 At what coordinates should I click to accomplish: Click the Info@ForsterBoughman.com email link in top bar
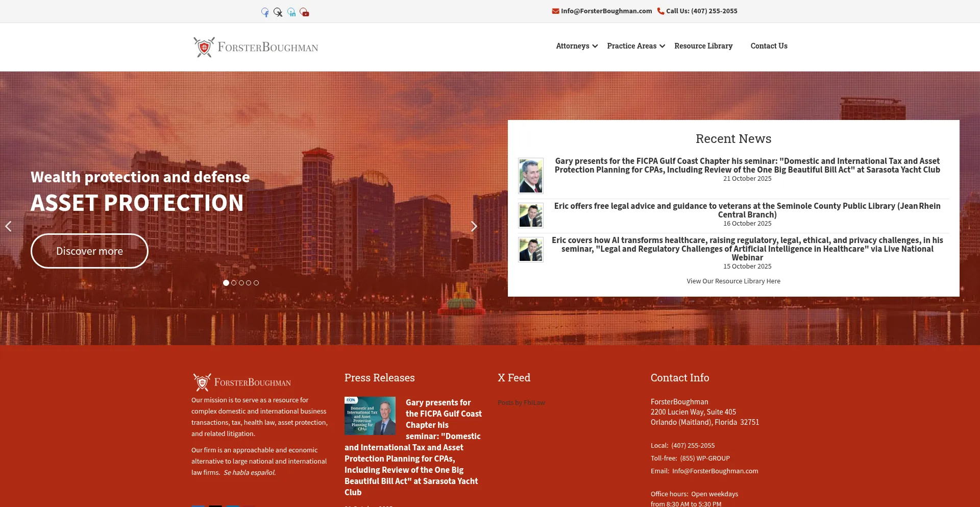point(606,11)
